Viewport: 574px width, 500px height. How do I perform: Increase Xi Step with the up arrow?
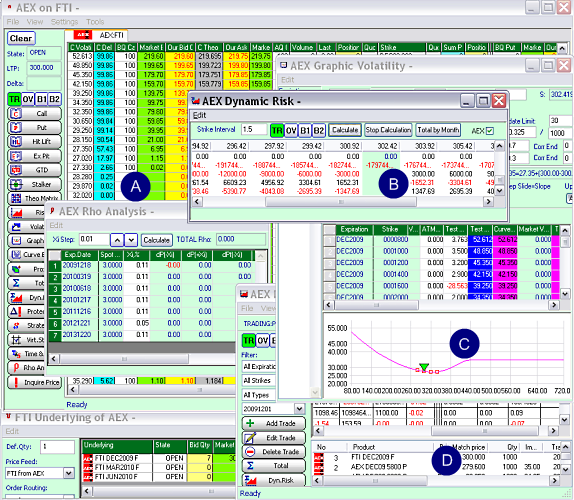(x=117, y=240)
